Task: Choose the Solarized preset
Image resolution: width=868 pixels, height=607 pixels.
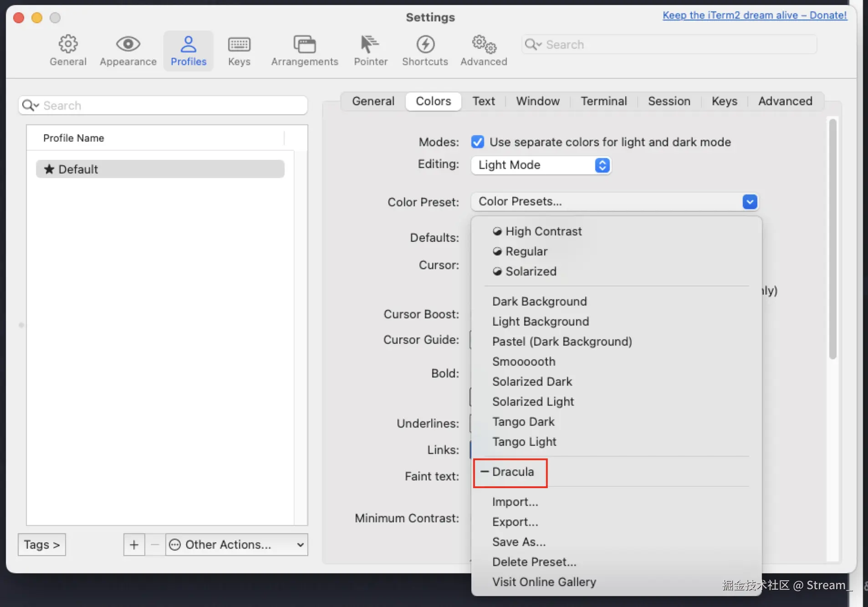Action: (617, 271)
